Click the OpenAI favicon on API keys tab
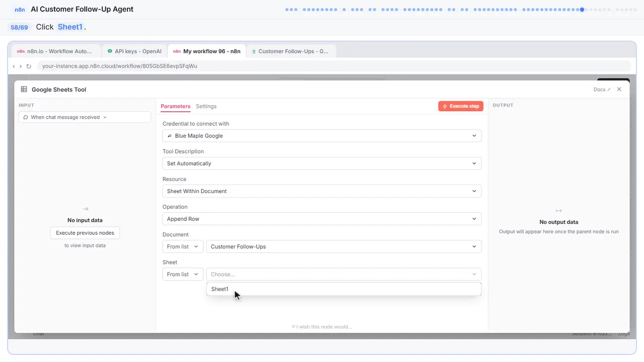Screen dimensions: 644x362 coord(110,51)
